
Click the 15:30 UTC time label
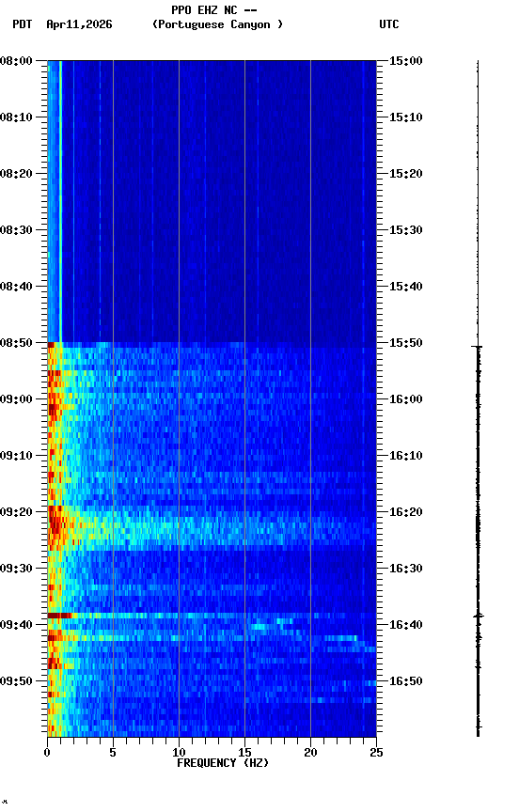(406, 230)
